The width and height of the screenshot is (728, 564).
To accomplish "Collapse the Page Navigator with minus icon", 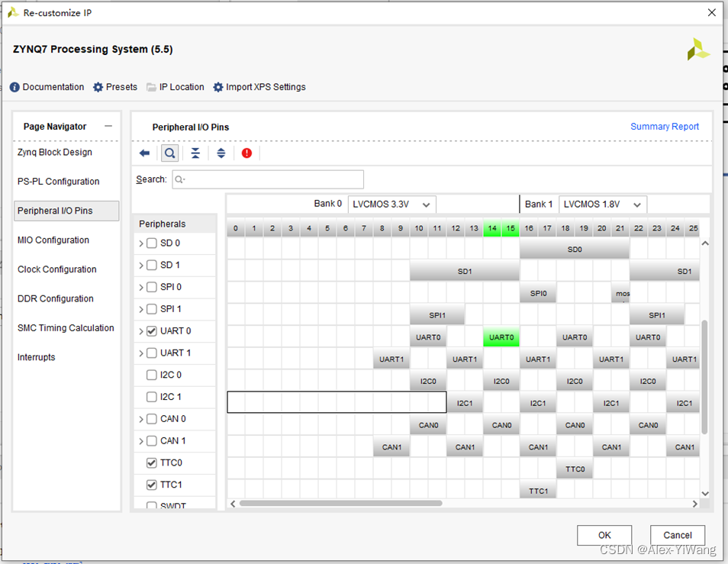I will 108,126.
